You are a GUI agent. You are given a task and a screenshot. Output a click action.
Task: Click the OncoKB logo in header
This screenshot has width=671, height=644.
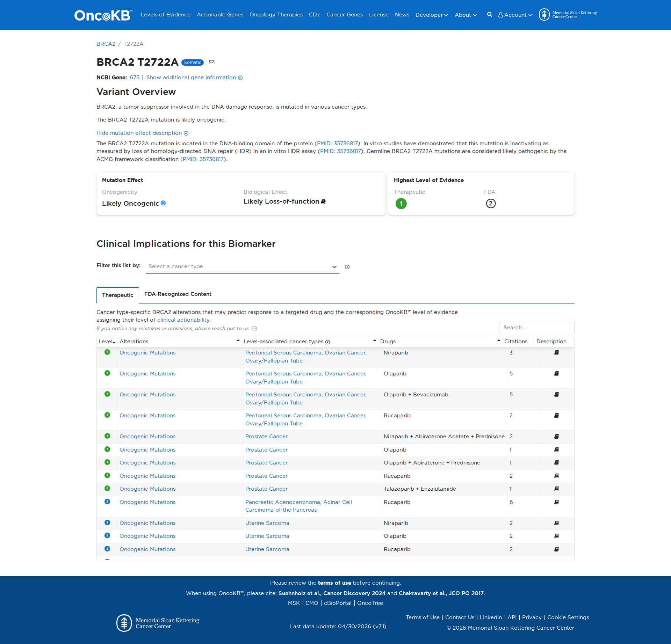[x=103, y=15]
